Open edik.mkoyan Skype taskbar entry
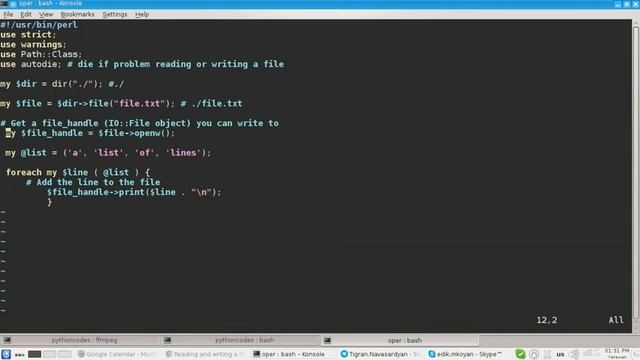640x360 pixels. tap(464, 354)
